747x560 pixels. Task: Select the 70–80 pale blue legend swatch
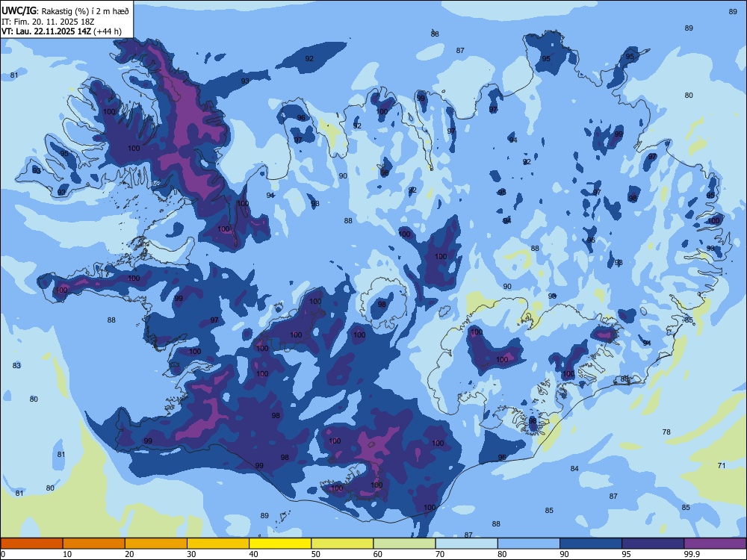click(x=466, y=544)
